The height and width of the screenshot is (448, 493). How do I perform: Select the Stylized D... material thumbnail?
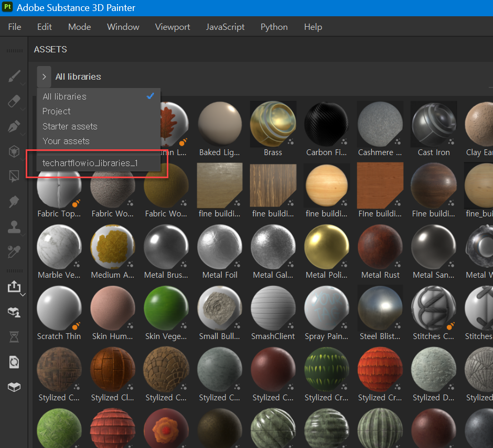pos(434,369)
